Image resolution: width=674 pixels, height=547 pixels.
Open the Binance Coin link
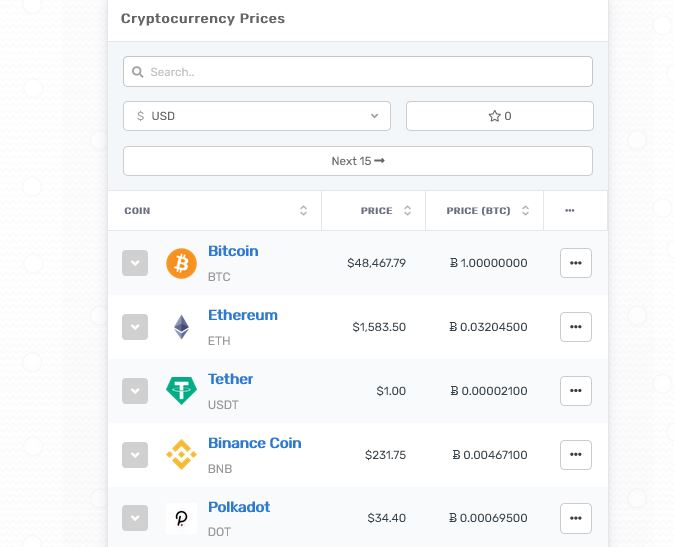click(254, 443)
